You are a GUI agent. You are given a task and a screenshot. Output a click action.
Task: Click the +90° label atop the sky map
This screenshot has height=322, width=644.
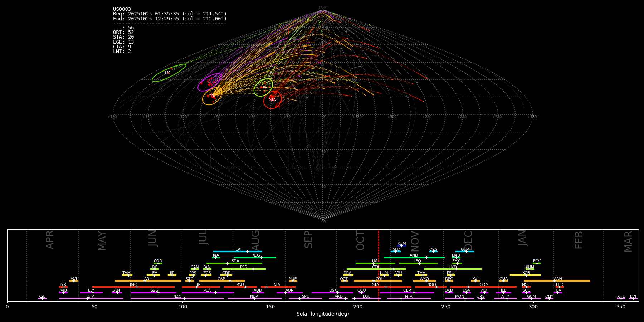pos(323,8)
